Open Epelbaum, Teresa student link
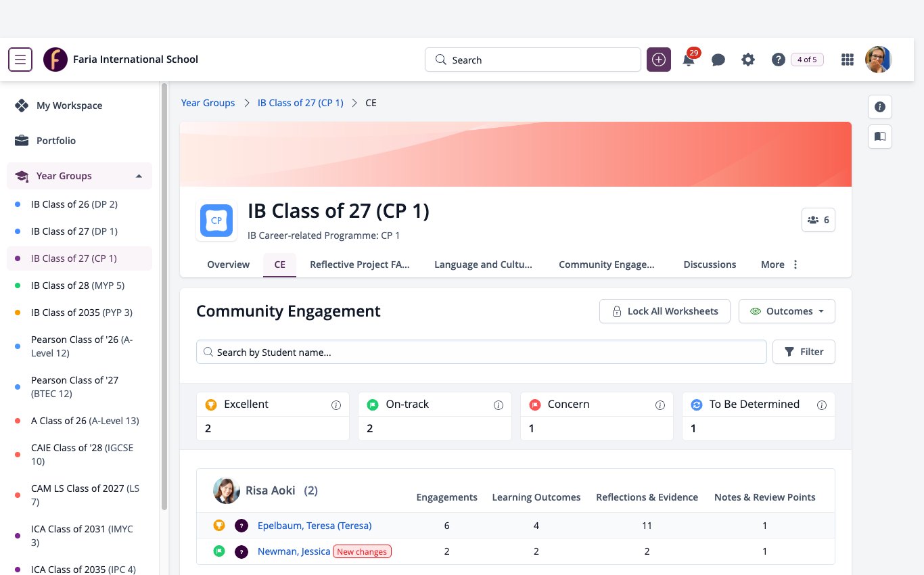Screen dimensions: 924x575 point(315,526)
